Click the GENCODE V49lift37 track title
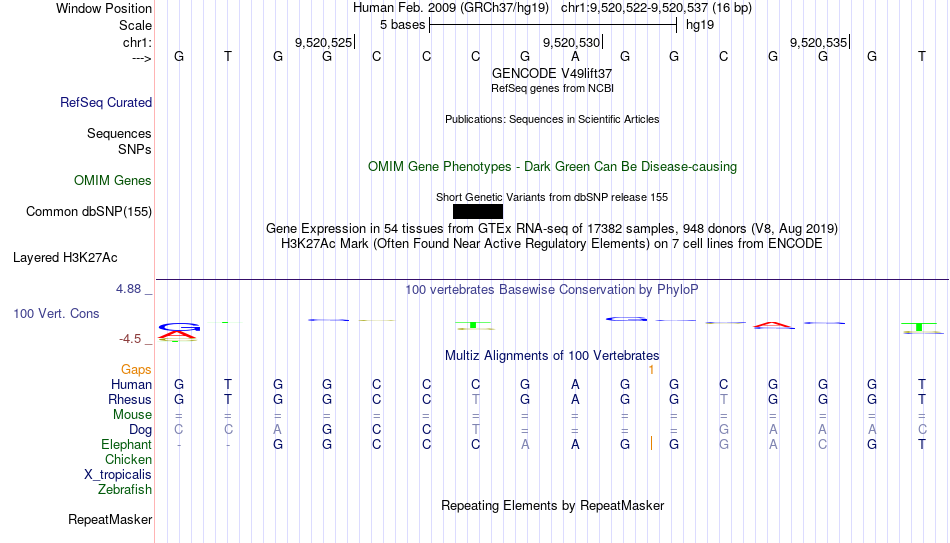This screenshot has width=950, height=543. (552, 73)
